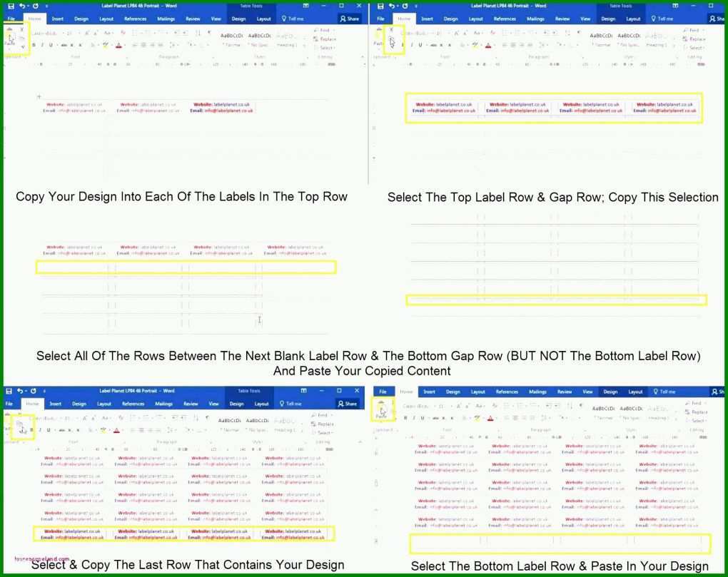
Task: Click red font color in top-right Word window
Action: 488,45
